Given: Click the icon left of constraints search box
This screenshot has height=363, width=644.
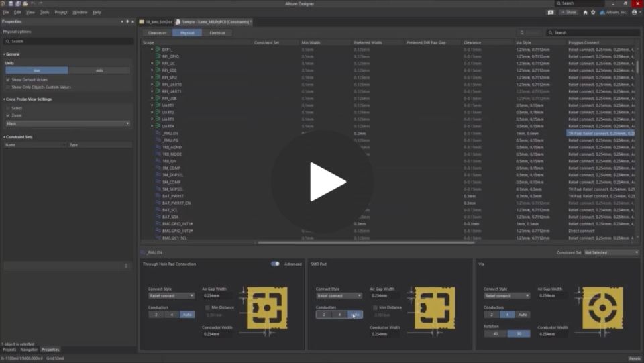Looking at the screenshot, I should coord(522,32).
